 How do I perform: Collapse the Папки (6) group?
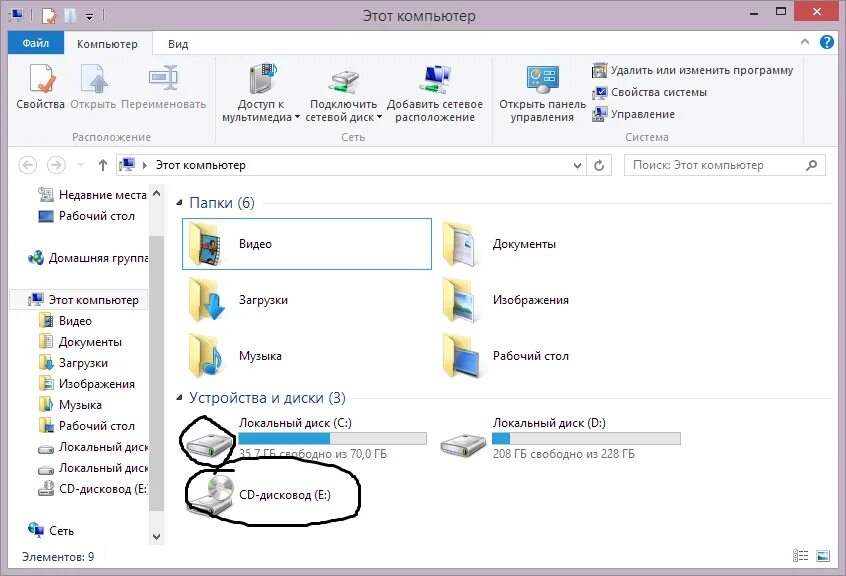[x=179, y=203]
